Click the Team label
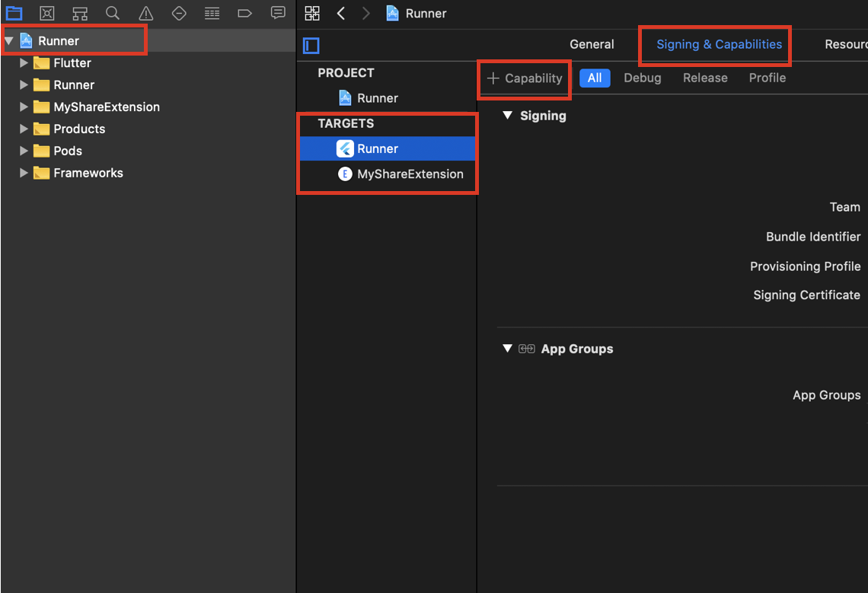This screenshot has width=868, height=593. (844, 207)
